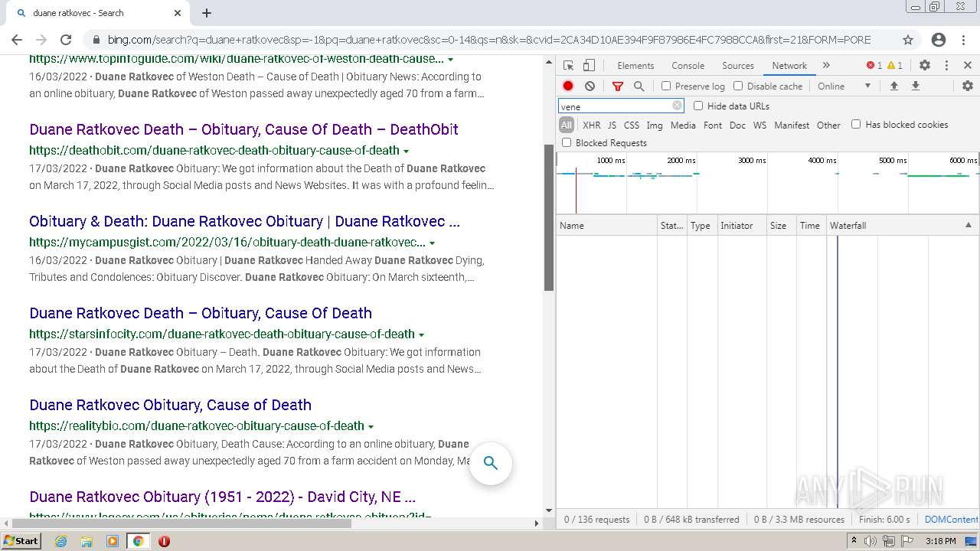Screen dimensions: 980x551
Task: Open the DeathObit search result link
Action: click(243, 129)
